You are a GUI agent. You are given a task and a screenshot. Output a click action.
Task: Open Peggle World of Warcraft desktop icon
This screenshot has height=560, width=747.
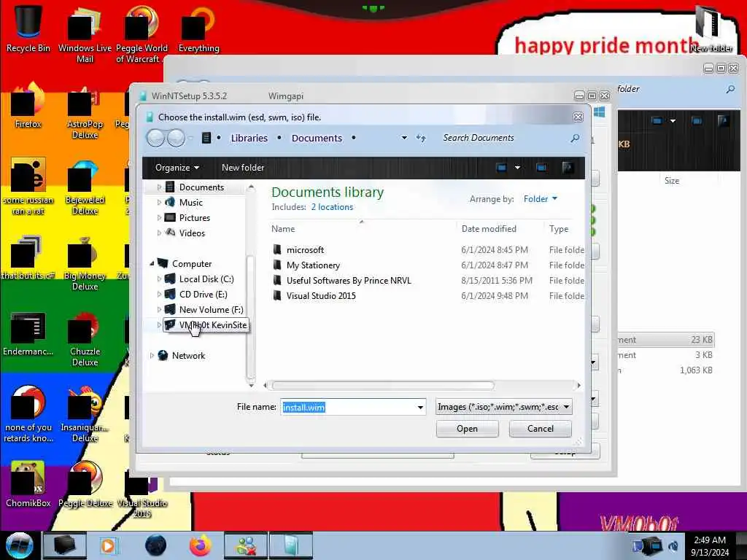(142, 34)
